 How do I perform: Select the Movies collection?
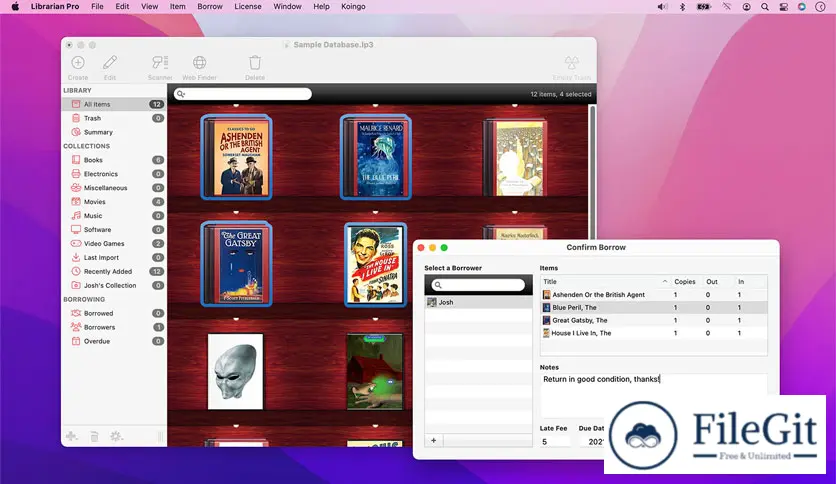point(114,201)
